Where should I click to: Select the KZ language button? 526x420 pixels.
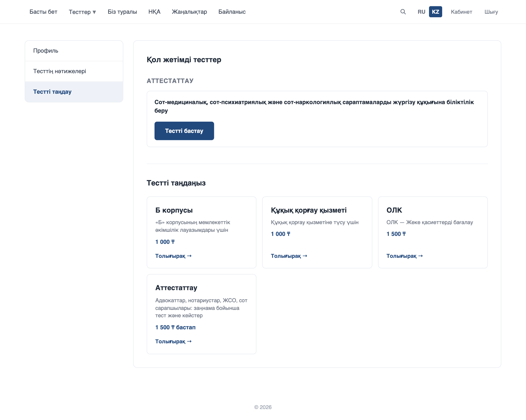(x=435, y=12)
